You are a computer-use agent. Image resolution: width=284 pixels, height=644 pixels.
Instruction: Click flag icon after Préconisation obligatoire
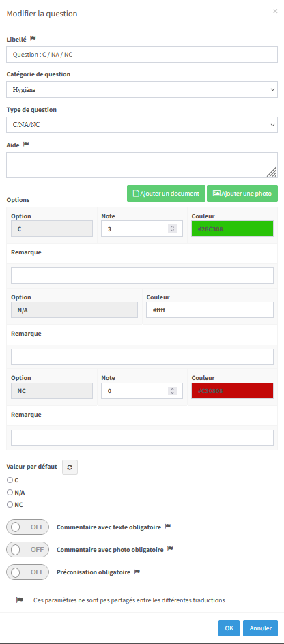[137, 571]
